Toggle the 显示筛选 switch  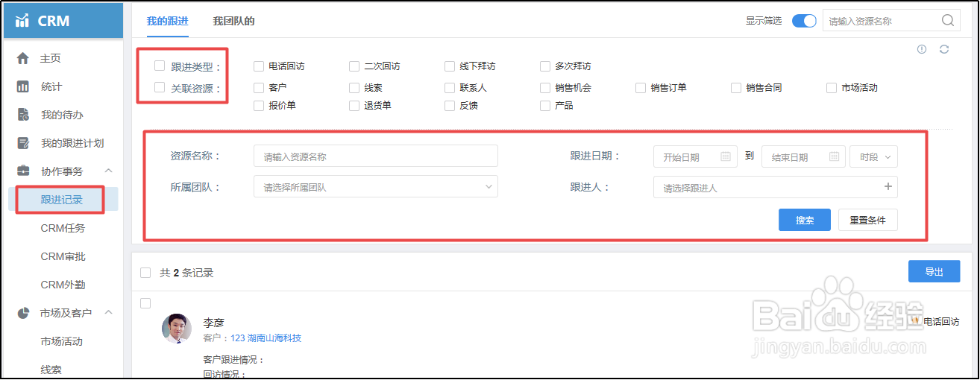coord(804,21)
